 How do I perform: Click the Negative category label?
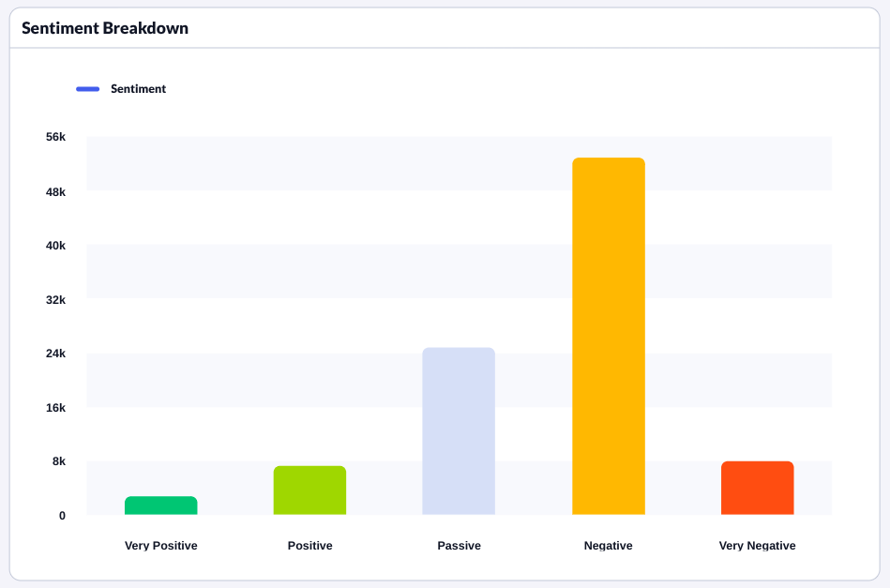(x=608, y=545)
